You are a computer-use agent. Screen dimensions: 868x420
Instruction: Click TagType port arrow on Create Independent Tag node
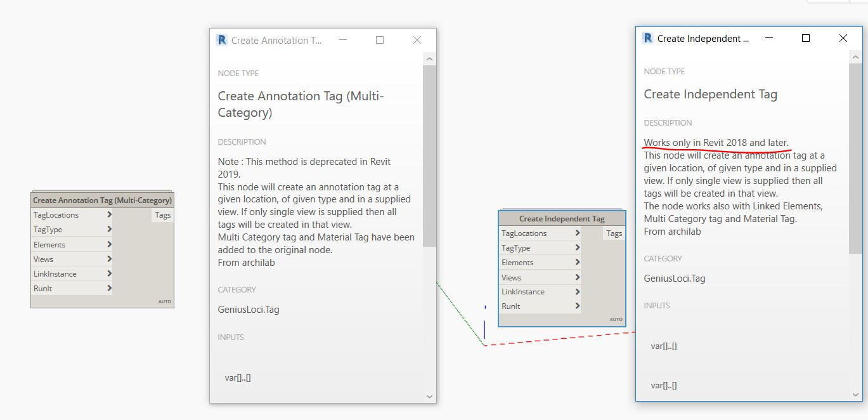click(577, 248)
